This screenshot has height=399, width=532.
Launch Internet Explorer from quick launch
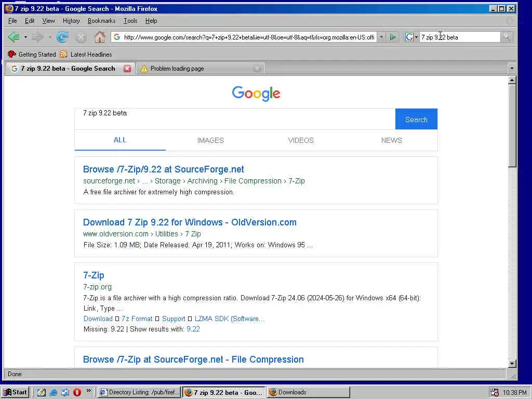(54, 392)
